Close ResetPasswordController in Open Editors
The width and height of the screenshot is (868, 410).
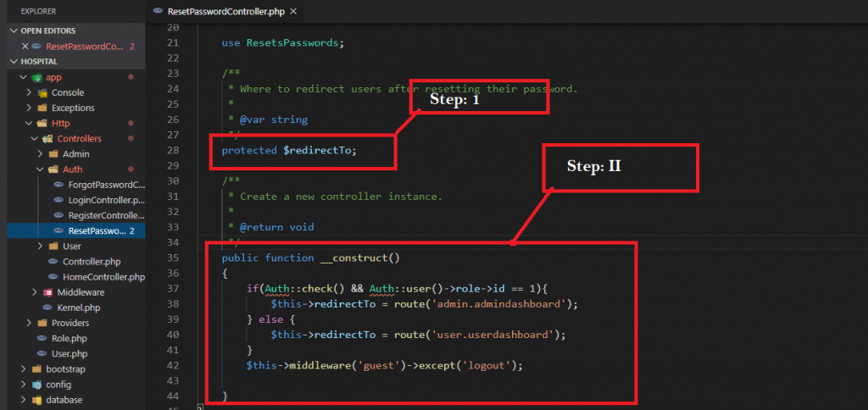coord(25,47)
